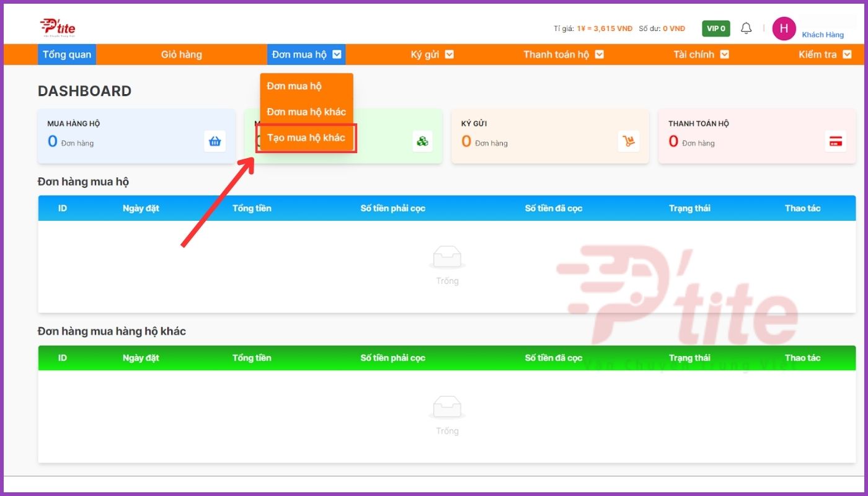Click the Đơn hàng mua hộ heading
Viewport: 868px width, 496px height.
coord(83,182)
